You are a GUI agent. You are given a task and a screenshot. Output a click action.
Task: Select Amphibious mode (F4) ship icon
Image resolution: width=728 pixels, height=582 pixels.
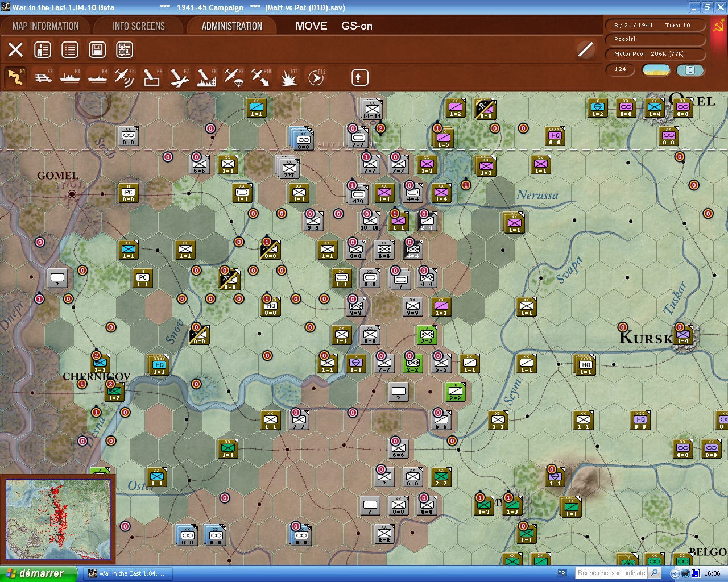coord(97,77)
